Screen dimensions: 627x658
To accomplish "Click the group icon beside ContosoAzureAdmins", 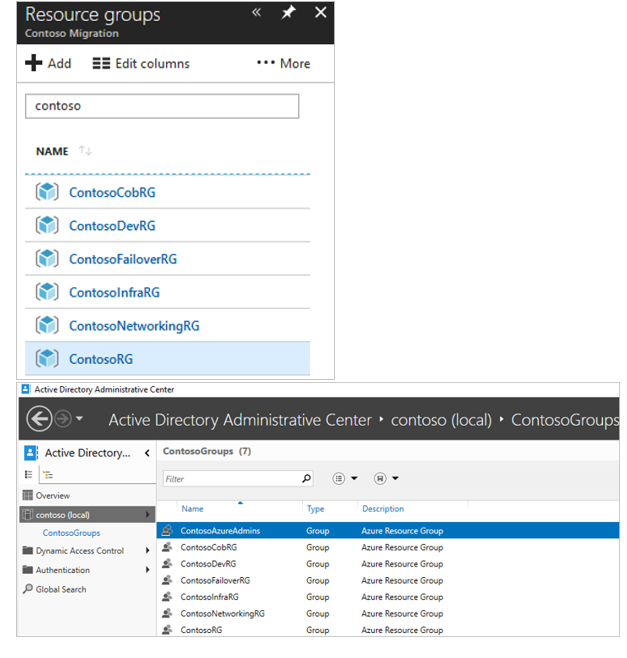I will [167, 530].
